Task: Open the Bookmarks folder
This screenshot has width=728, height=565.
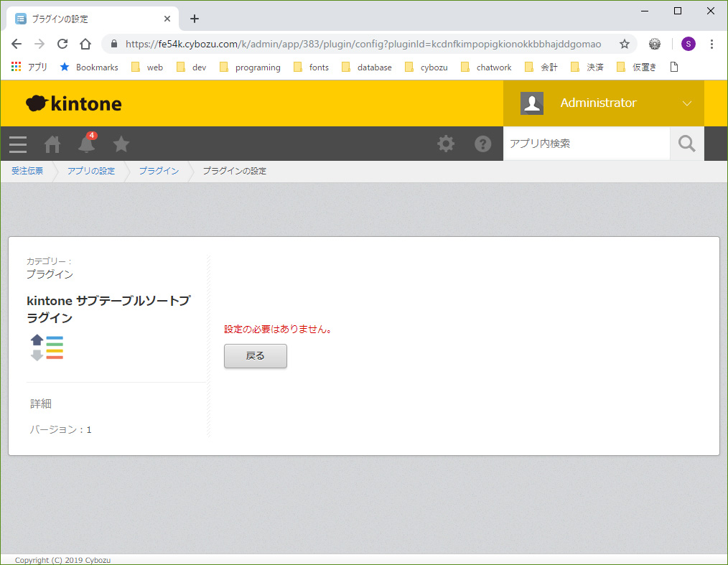Action: [x=89, y=67]
